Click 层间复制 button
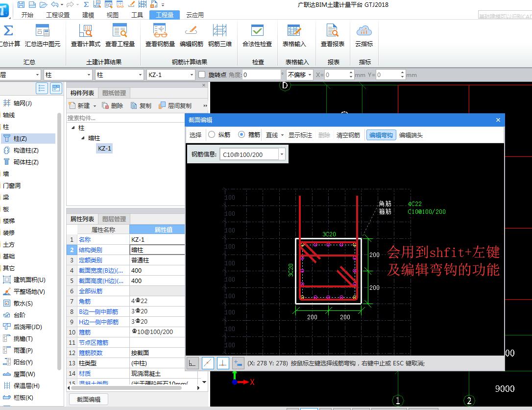 175,106
